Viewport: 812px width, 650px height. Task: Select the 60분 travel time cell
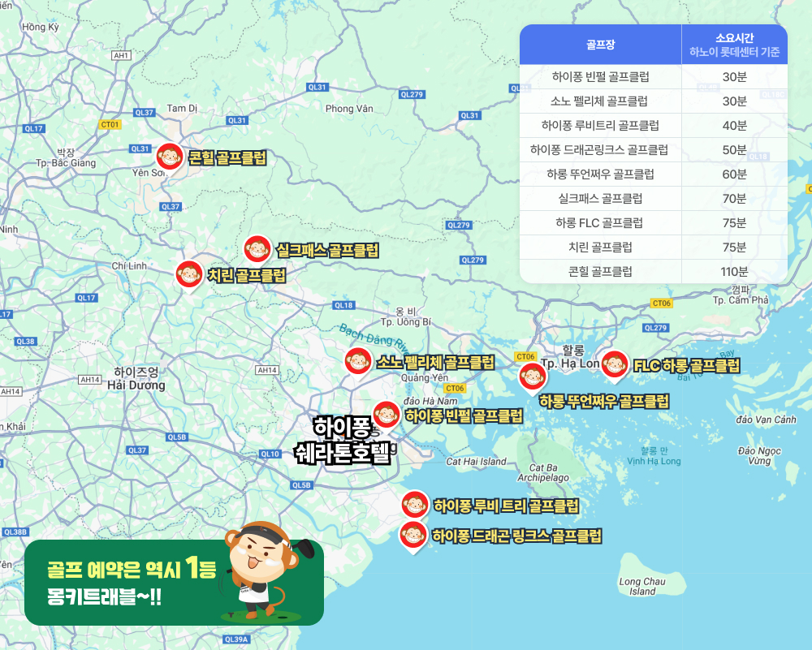click(x=734, y=174)
